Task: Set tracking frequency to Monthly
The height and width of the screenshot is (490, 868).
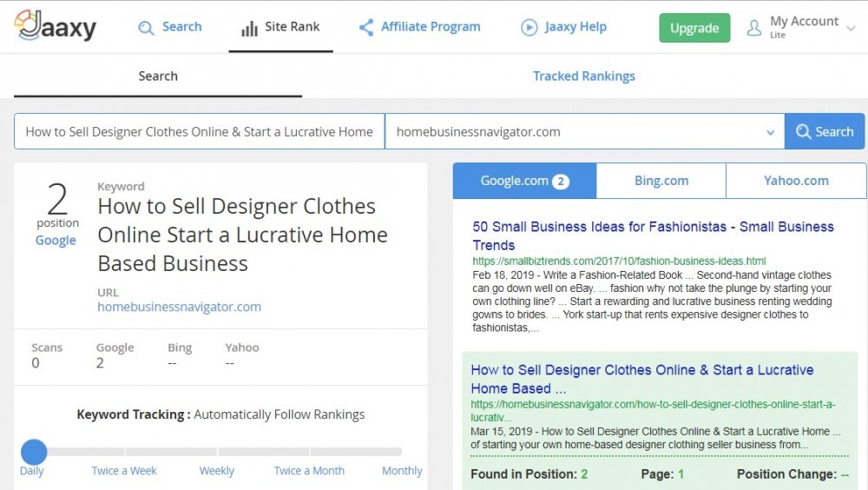Action: [x=402, y=471]
